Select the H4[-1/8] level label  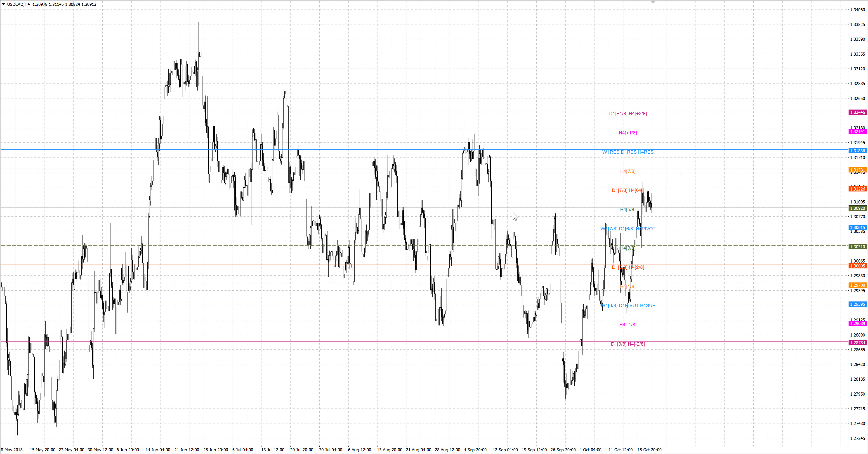628,325
